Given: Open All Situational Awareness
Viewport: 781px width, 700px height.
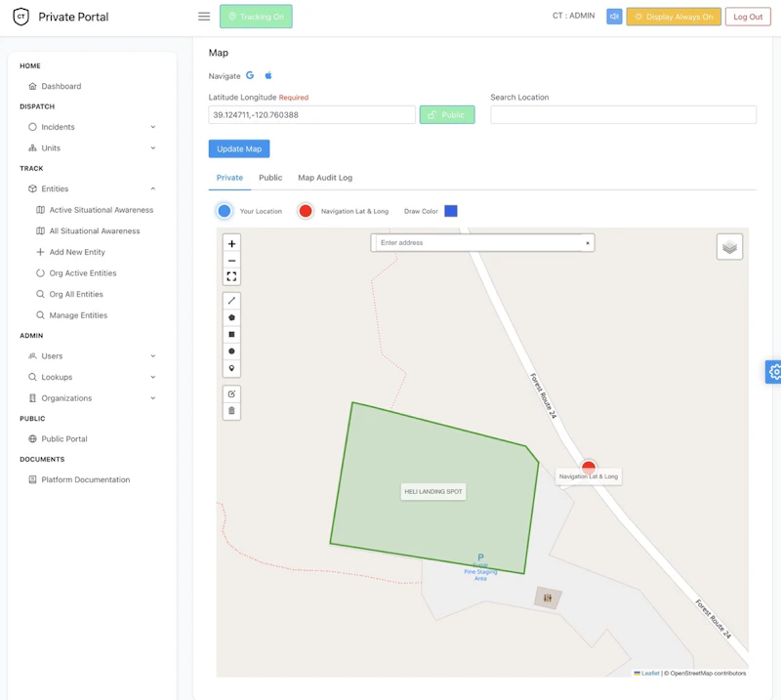Looking at the screenshot, I should [x=95, y=231].
